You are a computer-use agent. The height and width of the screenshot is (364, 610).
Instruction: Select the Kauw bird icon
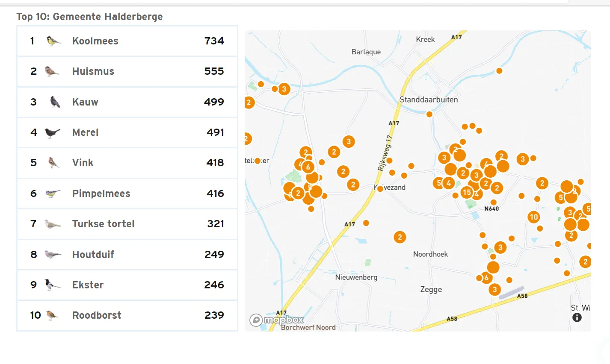[54, 102]
